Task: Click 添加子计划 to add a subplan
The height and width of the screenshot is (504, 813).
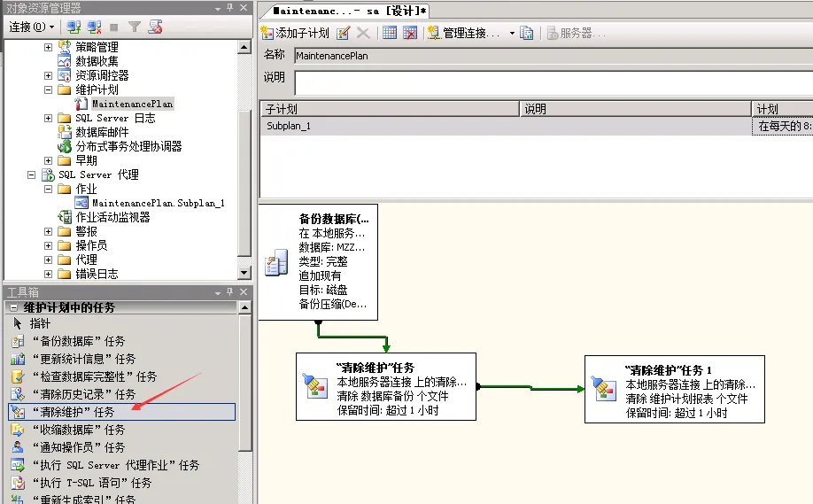Action: (x=295, y=33)
